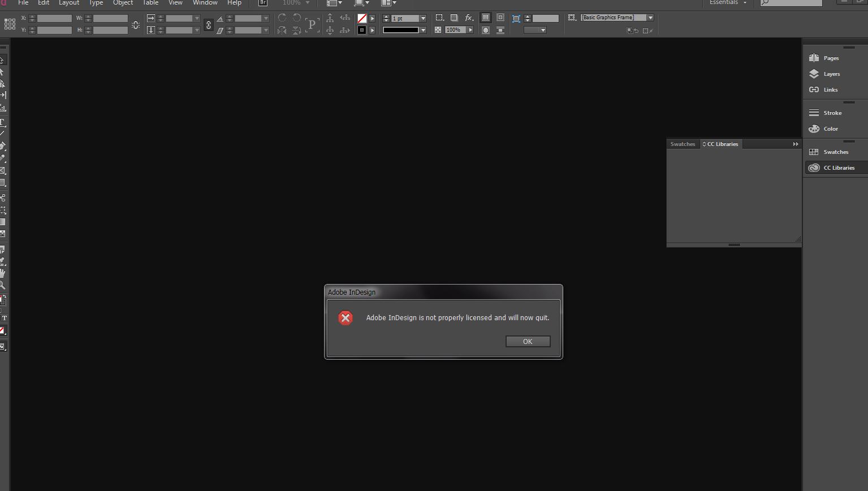Switch to the Swatches tab
This screenshot has width=868, height=491.
click(683, 144)
